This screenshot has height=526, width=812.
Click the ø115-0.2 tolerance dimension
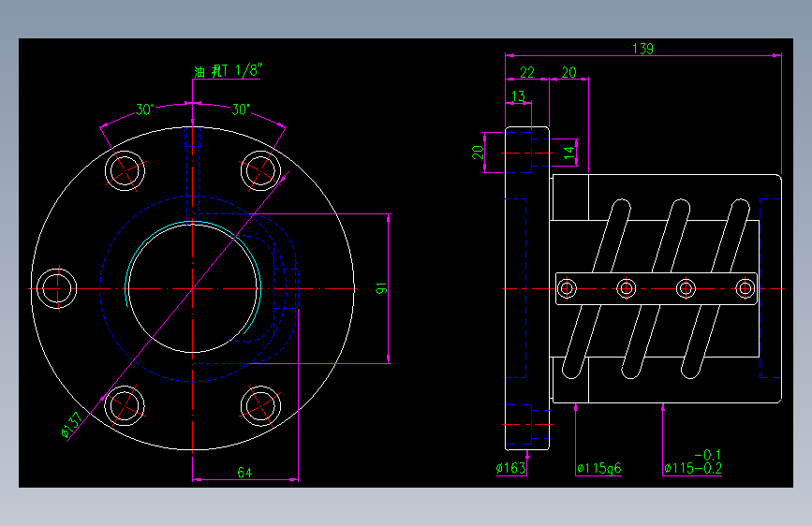tap(693, 469)
